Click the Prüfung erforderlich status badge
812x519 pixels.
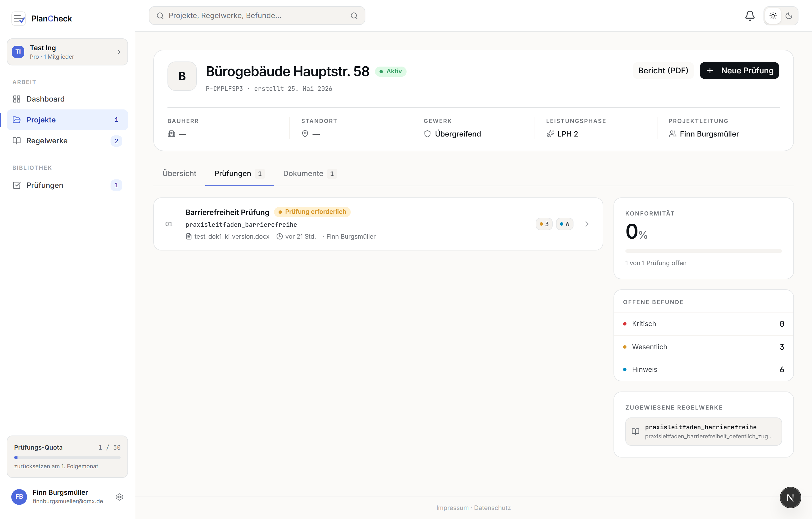point(312,212)
